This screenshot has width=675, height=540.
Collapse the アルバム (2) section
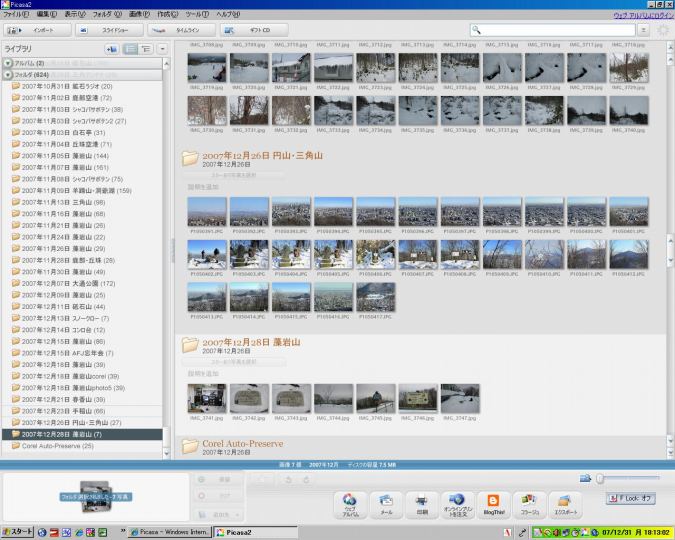(x=7, y=63)
